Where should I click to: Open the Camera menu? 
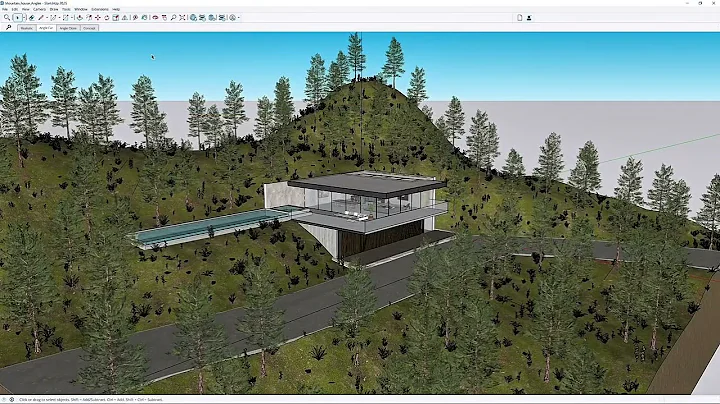pyautogui.click(x=39, y=9)
